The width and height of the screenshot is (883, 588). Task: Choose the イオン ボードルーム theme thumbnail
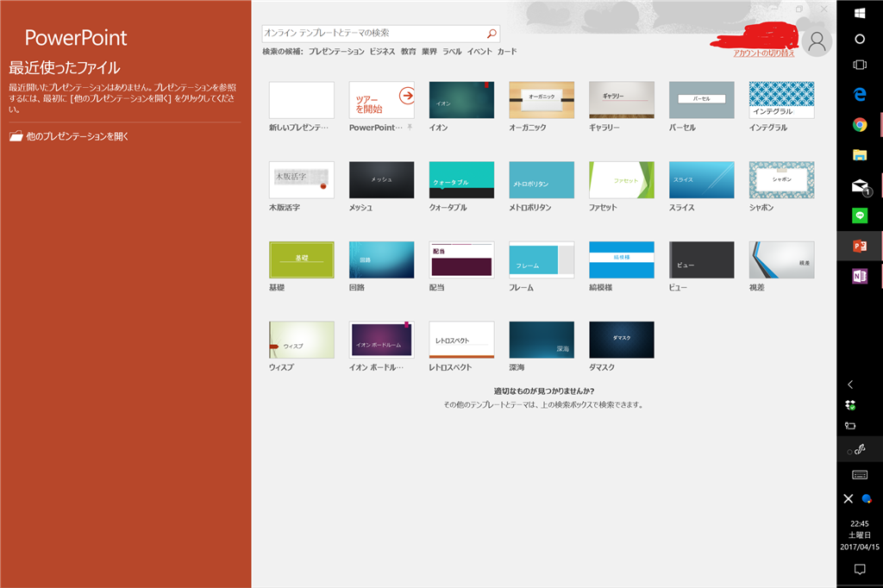(x=382, y=340)
